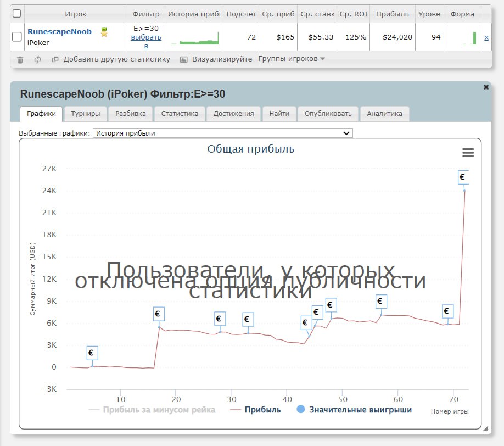Click the Euro marker at game 72
The height and width of the screenshot is (446, 504).
click(463, 177)
